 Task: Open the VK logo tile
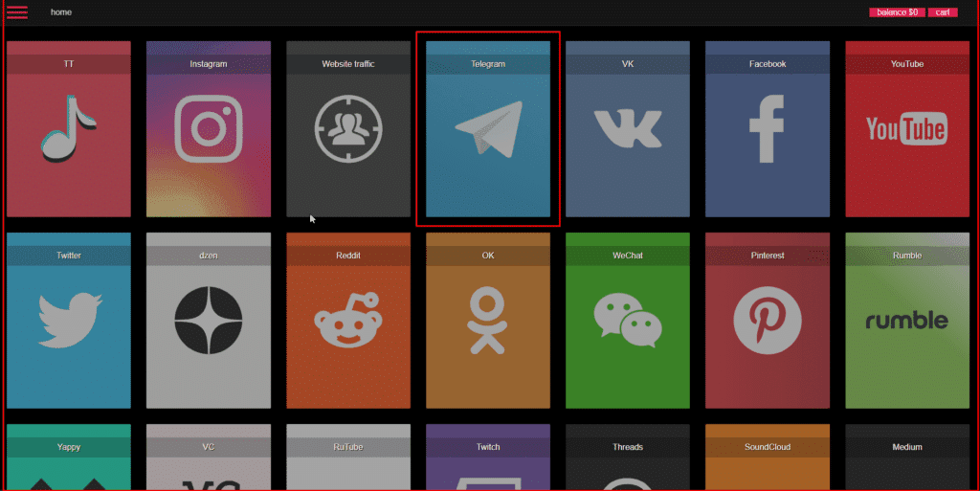pos(627,128)
